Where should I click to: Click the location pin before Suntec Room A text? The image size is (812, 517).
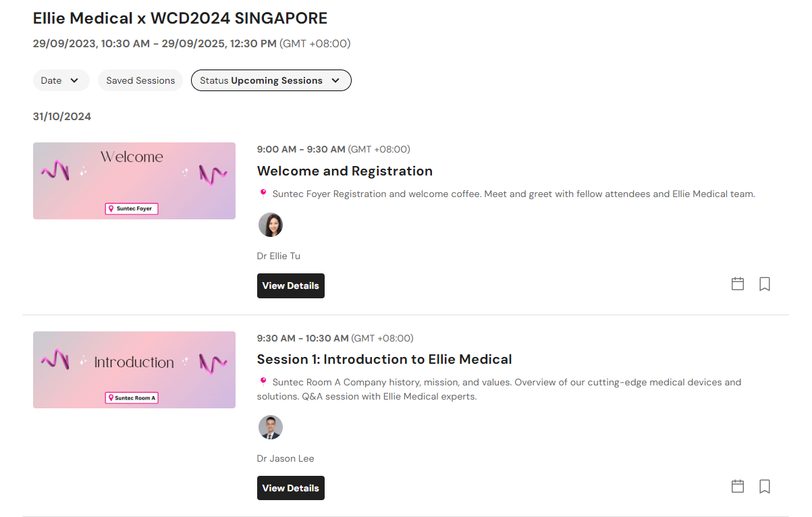(263, 381)
